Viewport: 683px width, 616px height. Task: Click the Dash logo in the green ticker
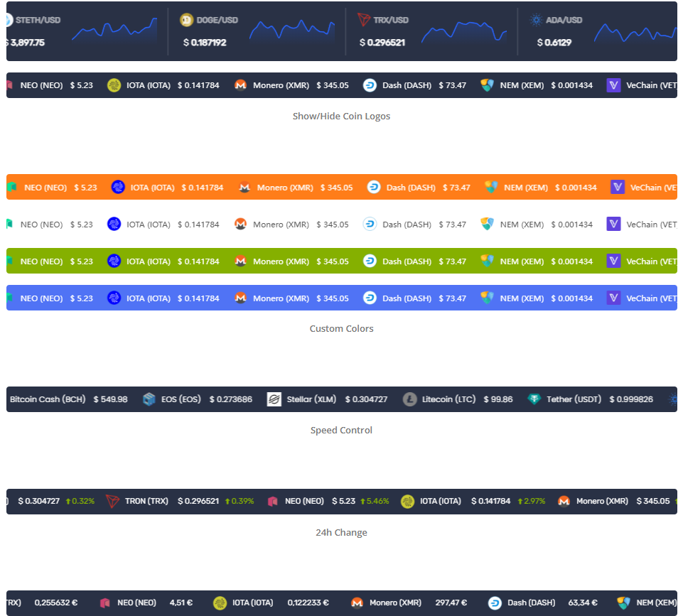[370, 261]
